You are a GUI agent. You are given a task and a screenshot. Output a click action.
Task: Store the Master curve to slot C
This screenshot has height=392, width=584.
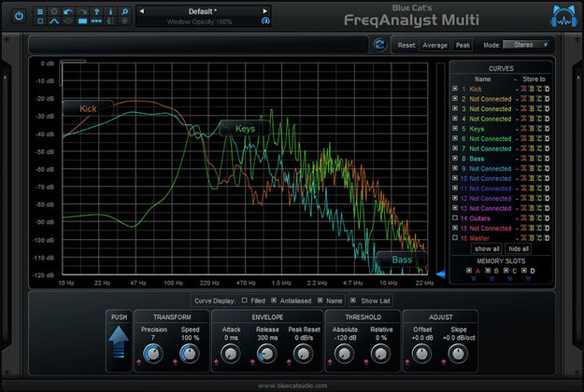click(x=539, y=238)
